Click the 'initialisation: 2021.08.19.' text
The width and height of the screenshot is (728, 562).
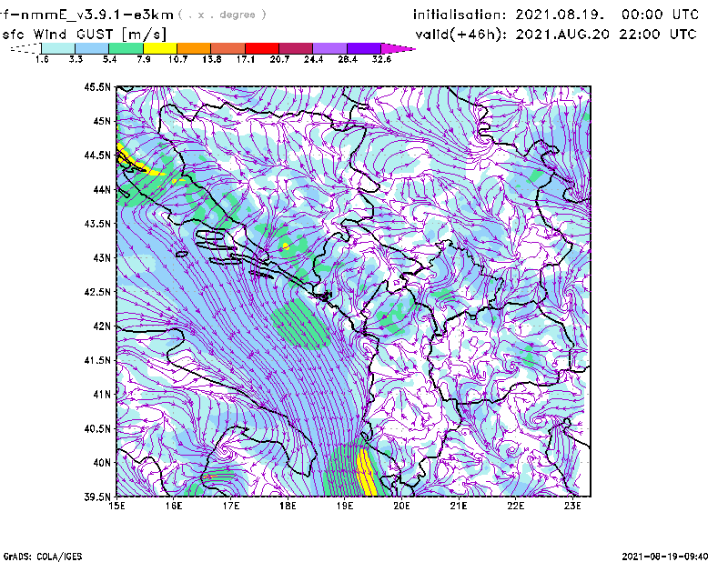509,15
